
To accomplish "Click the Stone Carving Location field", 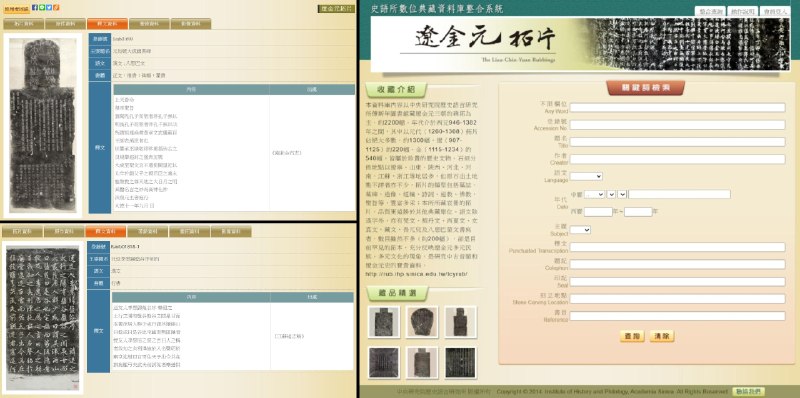I will (677, 299).
